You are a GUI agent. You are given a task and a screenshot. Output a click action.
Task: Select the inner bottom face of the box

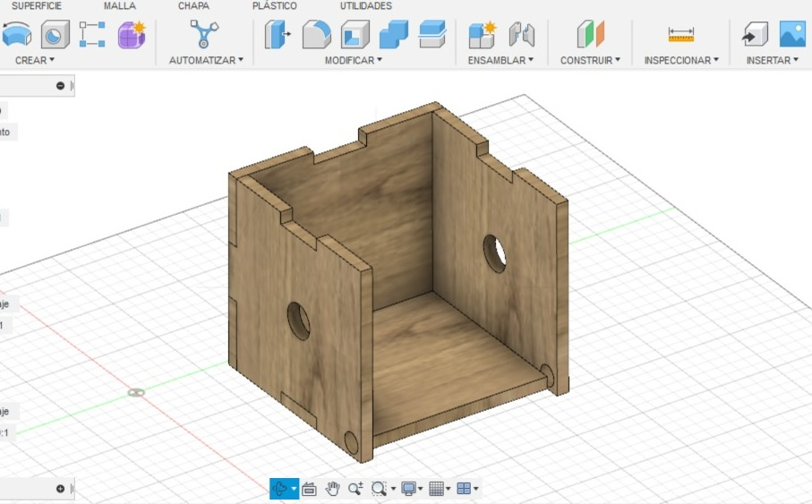pyautogui.click(x=445, y=357)
